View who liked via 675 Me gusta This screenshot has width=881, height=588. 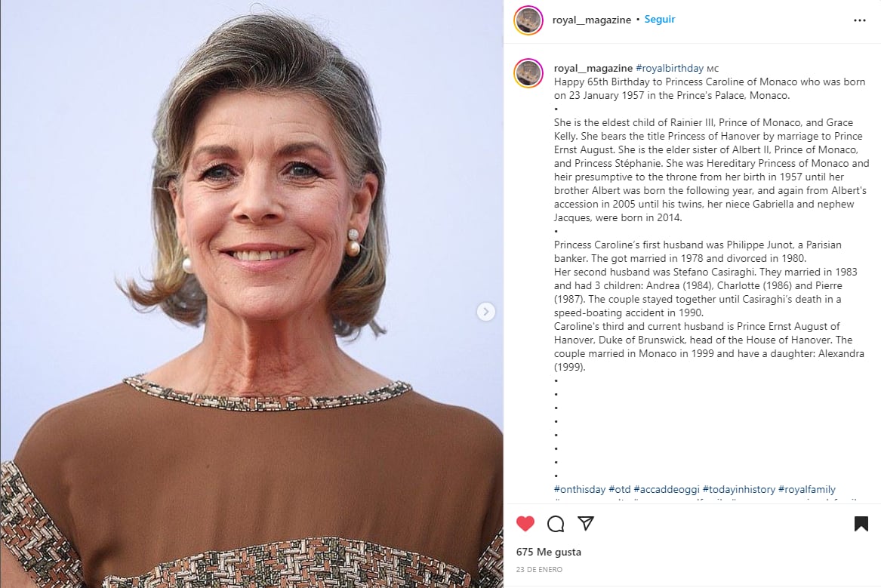549,552
